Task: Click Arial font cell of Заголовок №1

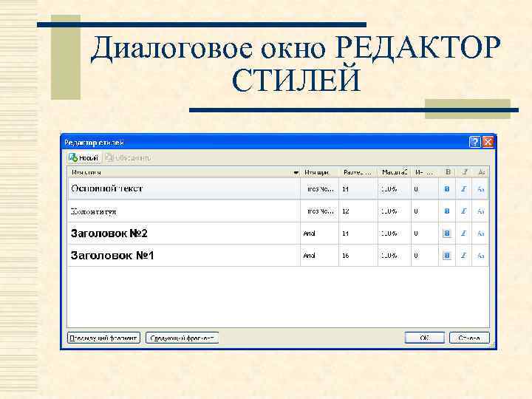Action: (320, 255)
